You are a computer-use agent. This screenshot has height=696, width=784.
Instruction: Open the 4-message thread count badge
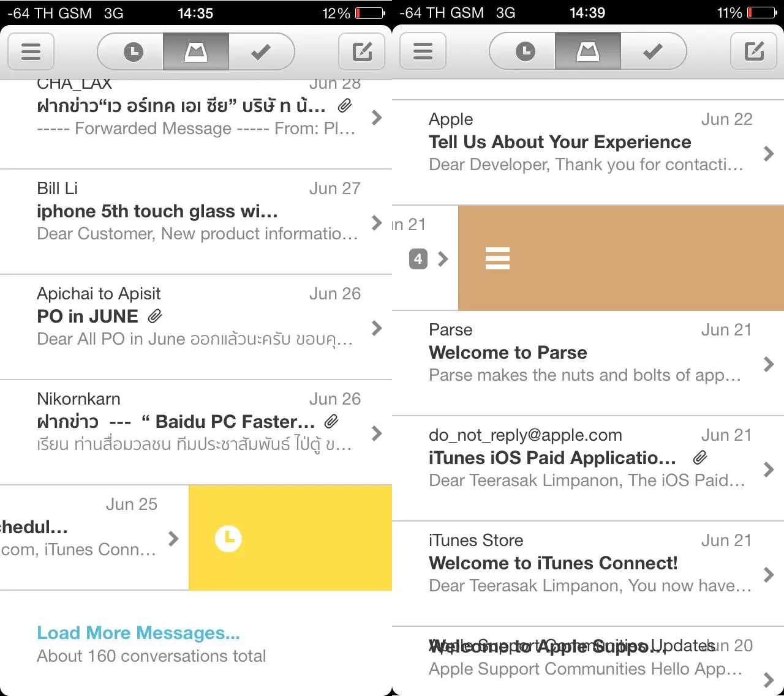(418, 259)
